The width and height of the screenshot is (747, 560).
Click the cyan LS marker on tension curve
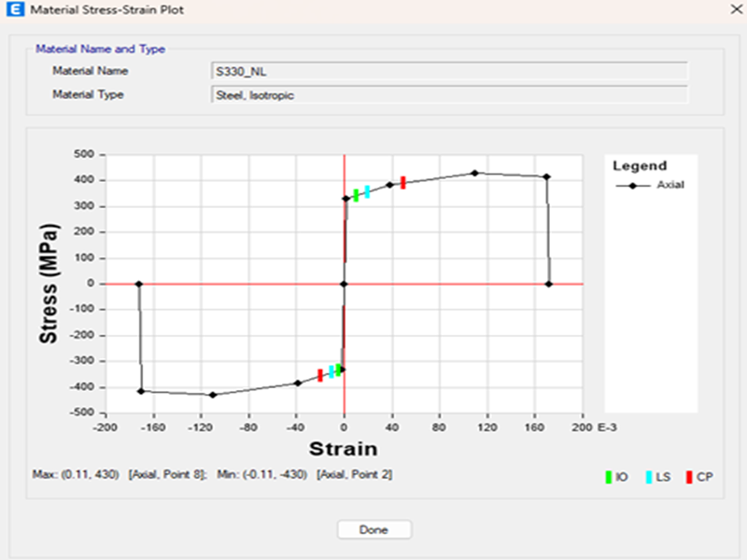(x=367, y=191)
